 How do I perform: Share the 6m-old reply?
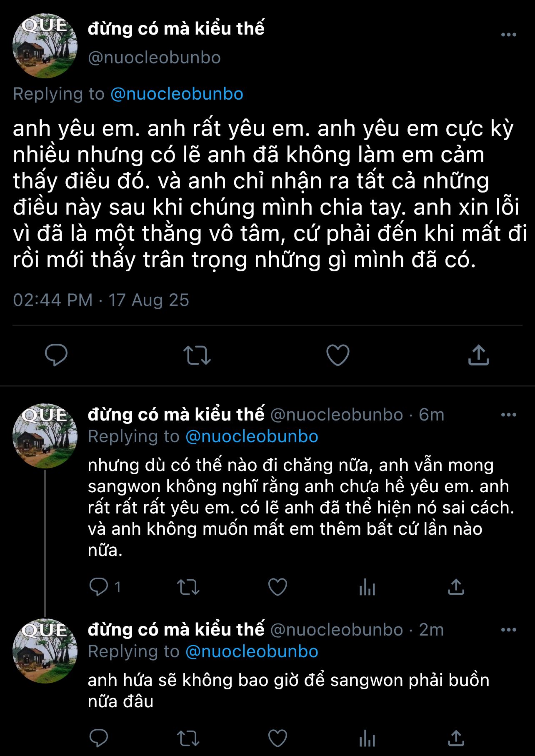[456, 587]
